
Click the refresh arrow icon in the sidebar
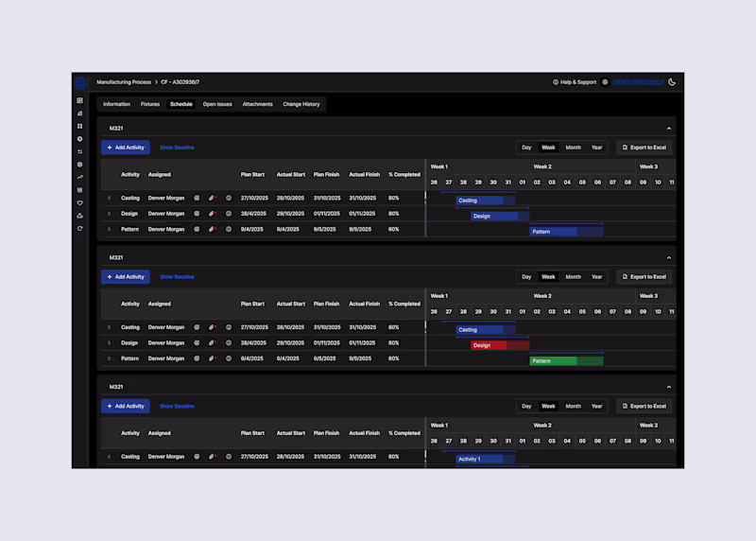pos(80,229)
